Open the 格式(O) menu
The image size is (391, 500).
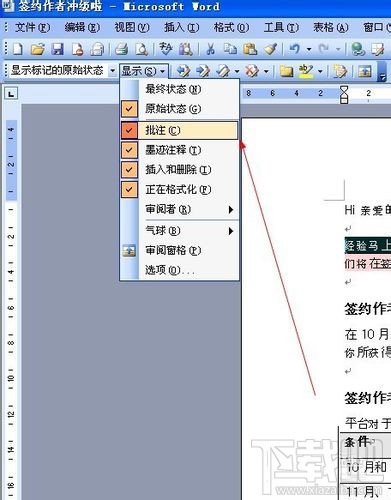[x=231, y=27]
